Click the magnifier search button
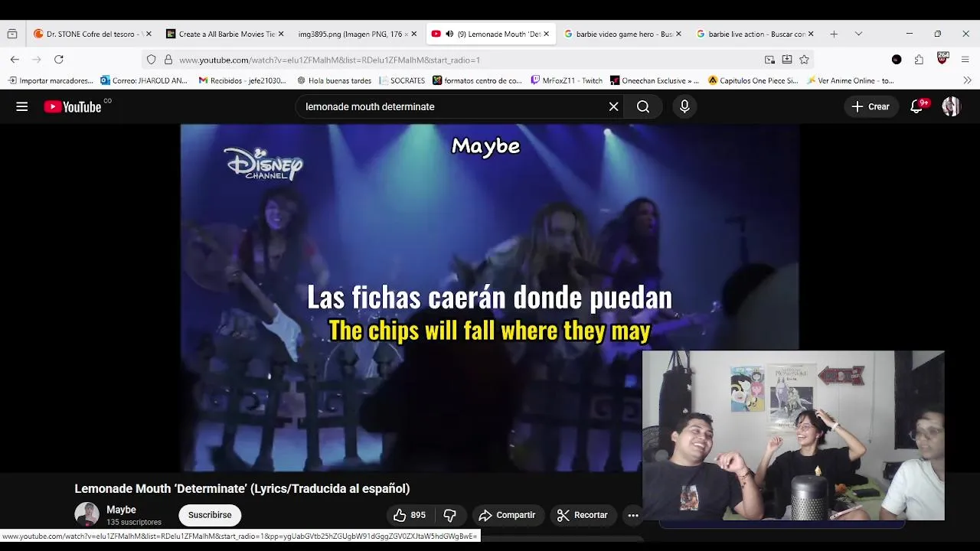Screen dimensions: 980x551 pyautogui.click(x=643, y=107)
